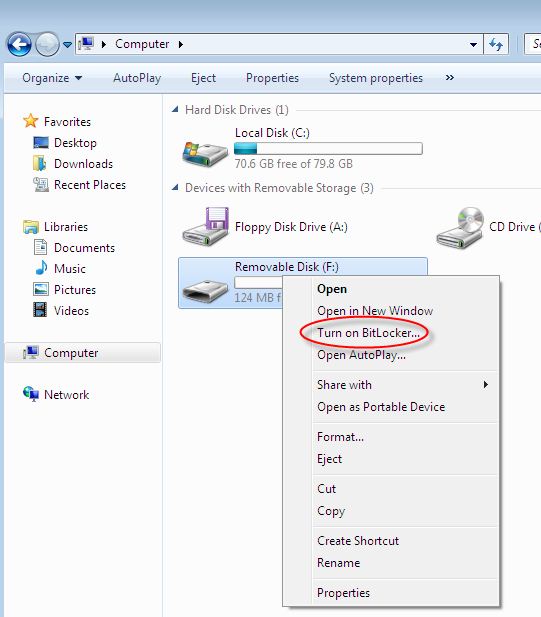Screen dimensions: 541x617
Task: Select Computer in the navigation pane
Action: click(x=83, y=353)
